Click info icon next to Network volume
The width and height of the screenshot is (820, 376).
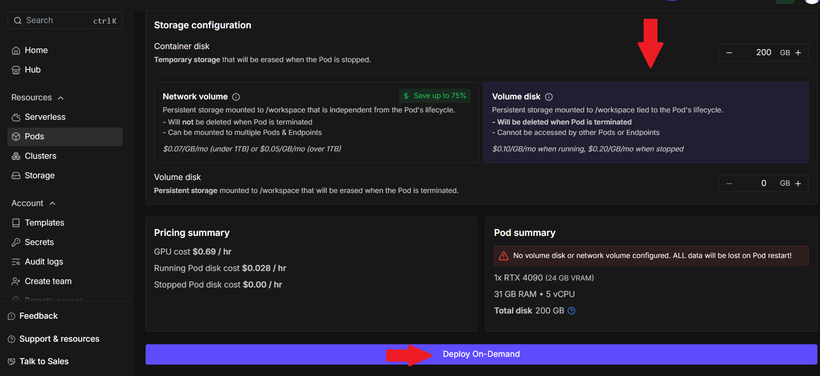(236, 97)
